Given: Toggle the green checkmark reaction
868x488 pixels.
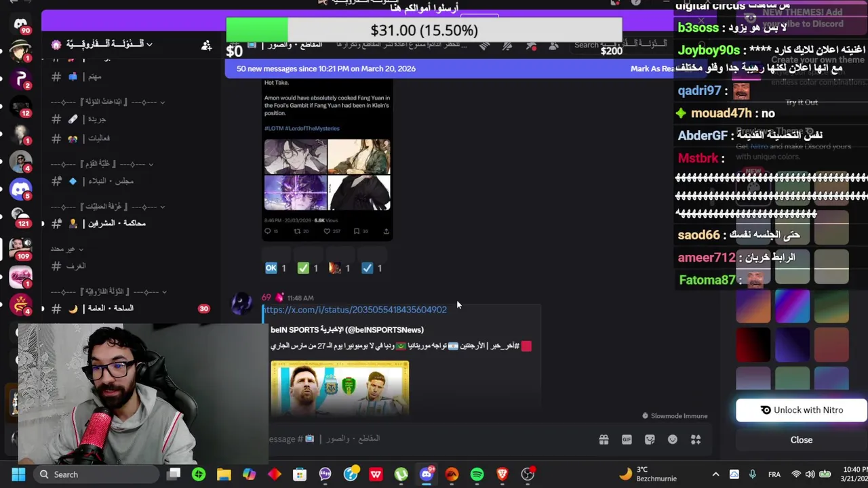Looking at the screenshot, I should (308, 268).
